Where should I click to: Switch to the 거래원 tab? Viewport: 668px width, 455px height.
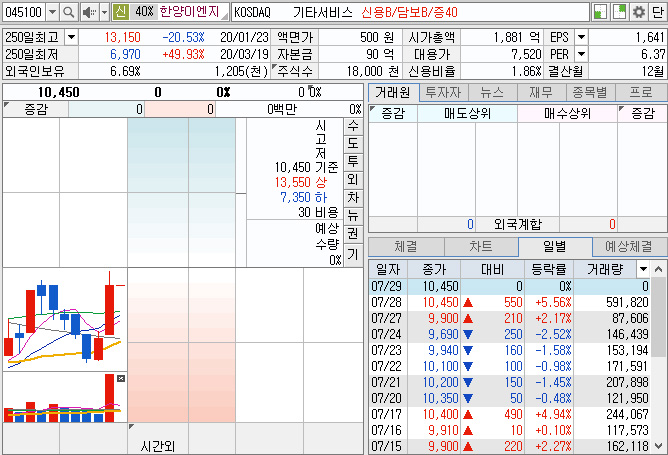(x=393, y=92)
